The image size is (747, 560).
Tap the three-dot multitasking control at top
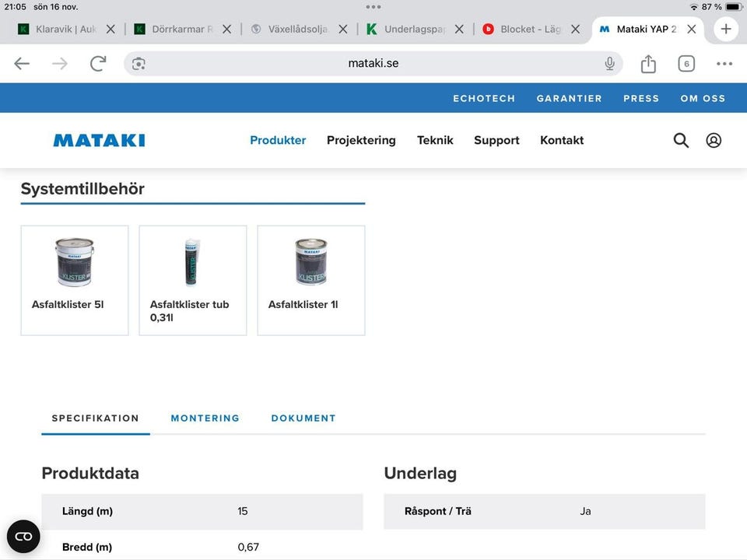point(373,7)
